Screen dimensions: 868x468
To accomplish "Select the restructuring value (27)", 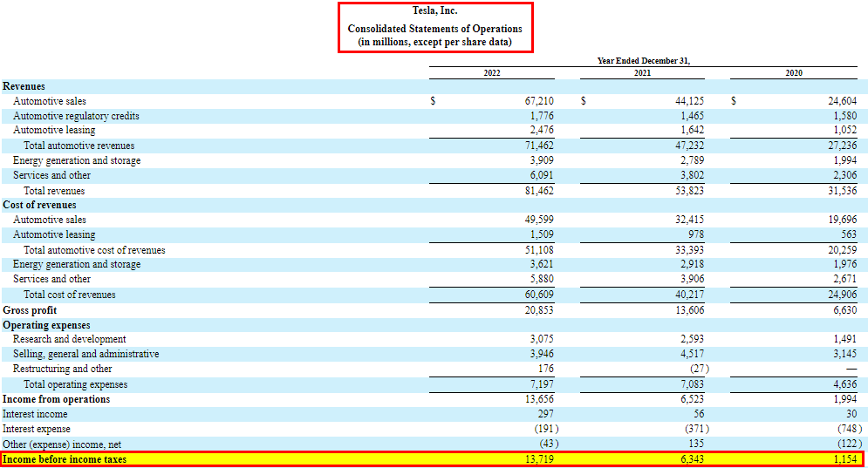I will (x=699, y=369).
